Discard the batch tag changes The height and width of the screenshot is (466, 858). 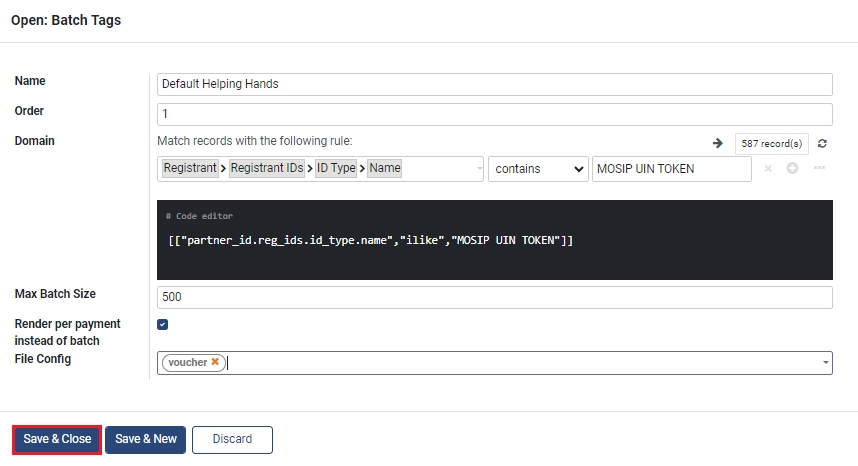click(x=232, y=439)
